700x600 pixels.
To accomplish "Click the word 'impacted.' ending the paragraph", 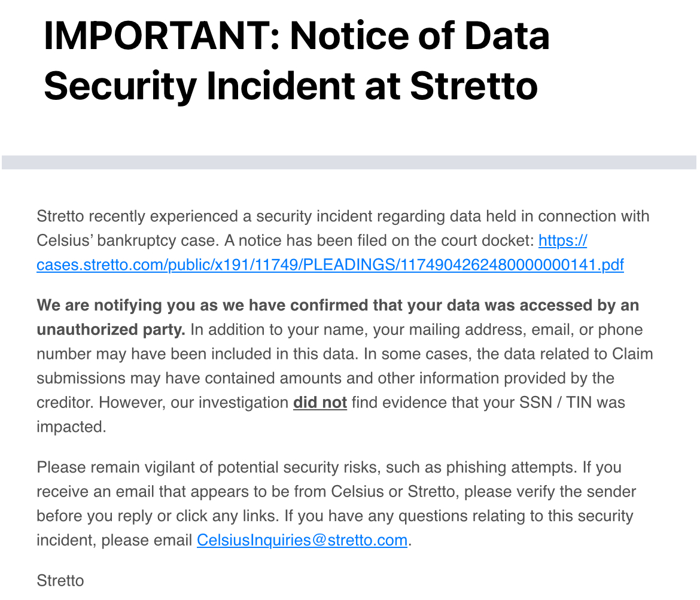I will 71,427.
